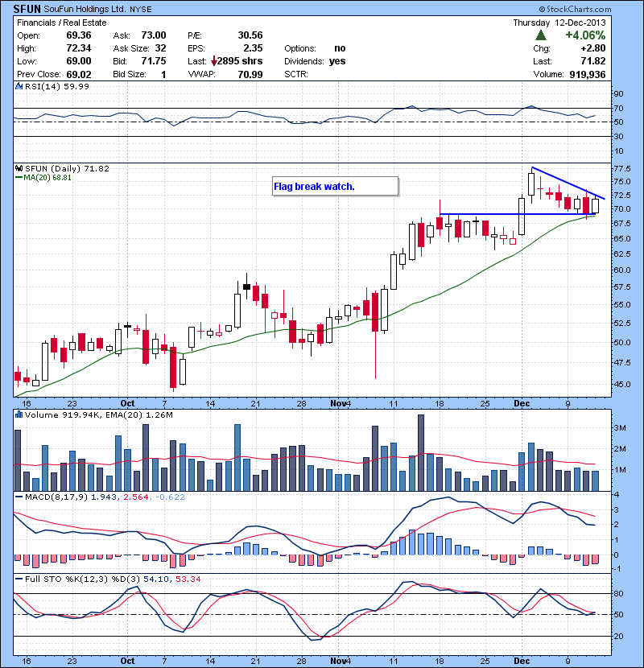The image size is (644, 668).
Task: Click the 77.5 label on the price axis
Action: [621, 169]
